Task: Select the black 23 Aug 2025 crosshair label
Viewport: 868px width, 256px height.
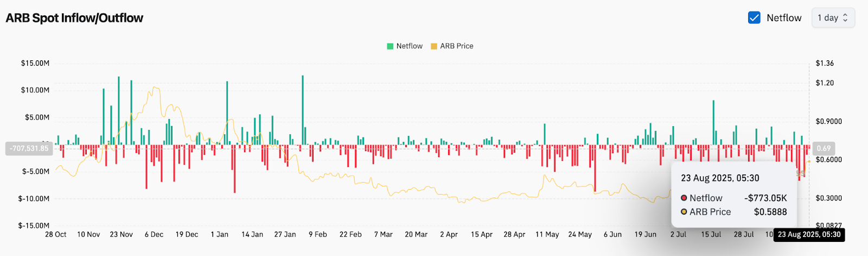Action: click(809, 235)
